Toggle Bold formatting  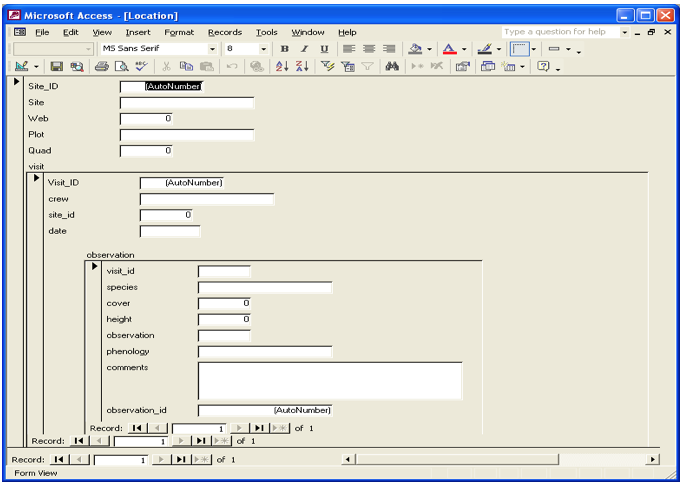point(285,49)
